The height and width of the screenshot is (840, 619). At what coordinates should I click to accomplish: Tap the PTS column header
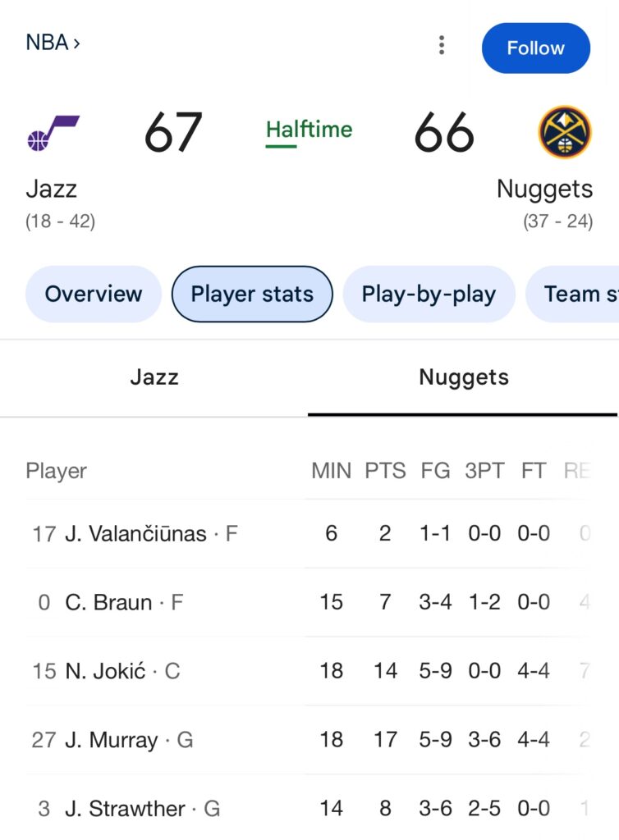[x=385, y=471]
